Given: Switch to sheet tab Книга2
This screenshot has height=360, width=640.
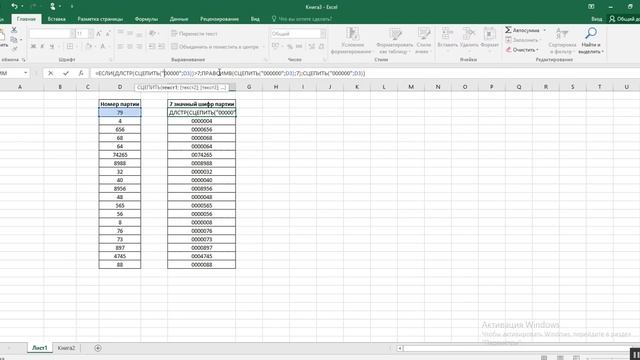Looking at the screenshot, I should [66, 348].
